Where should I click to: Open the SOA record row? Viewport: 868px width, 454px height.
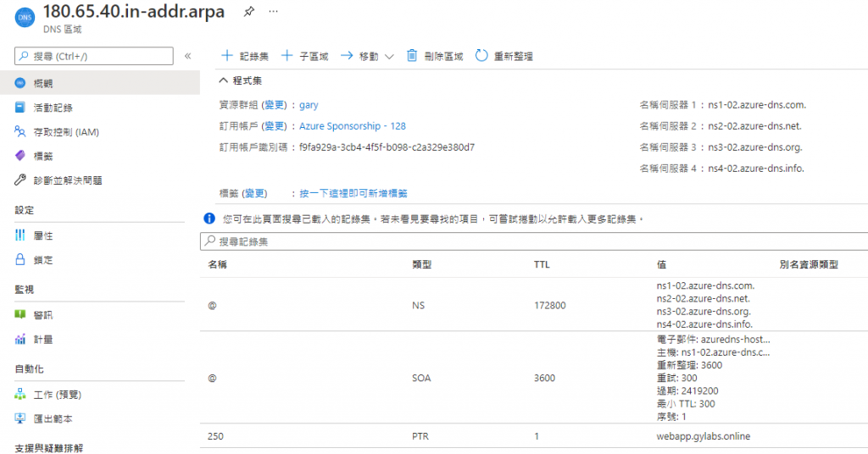coord(534,378)
